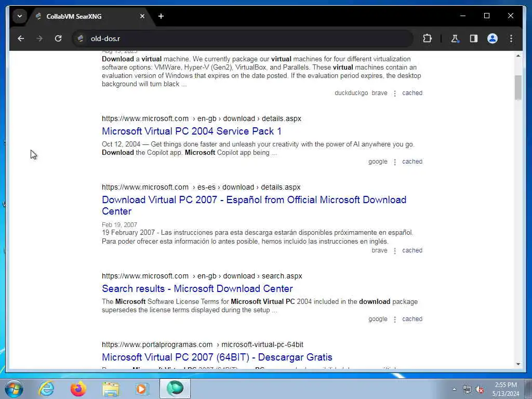Toggle the side panel icon

474,38
